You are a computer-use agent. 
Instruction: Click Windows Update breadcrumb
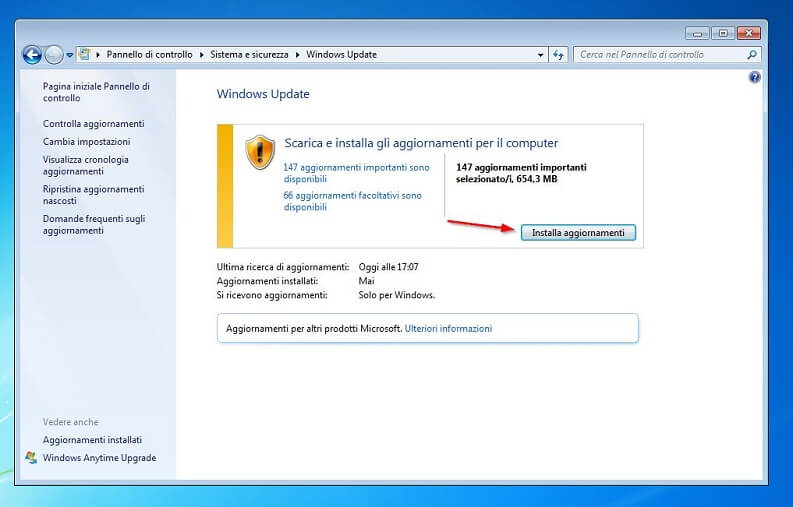(x=341, y=54)
